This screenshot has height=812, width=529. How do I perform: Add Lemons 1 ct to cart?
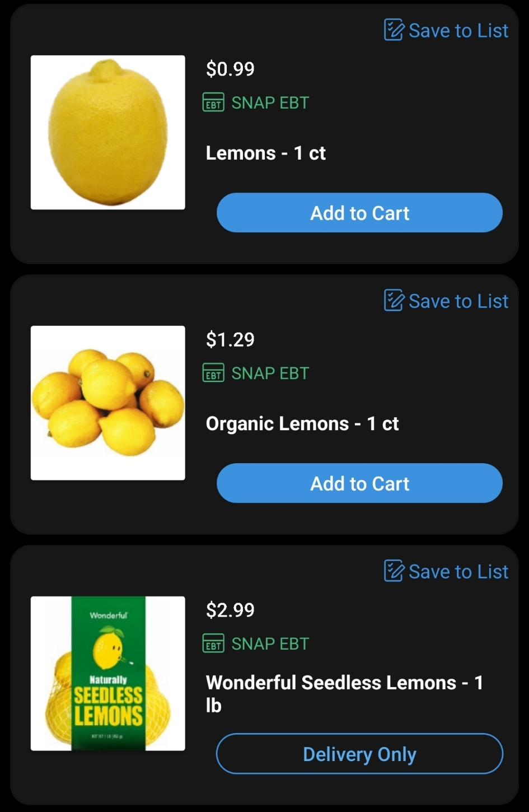click(x=359, y=213)
